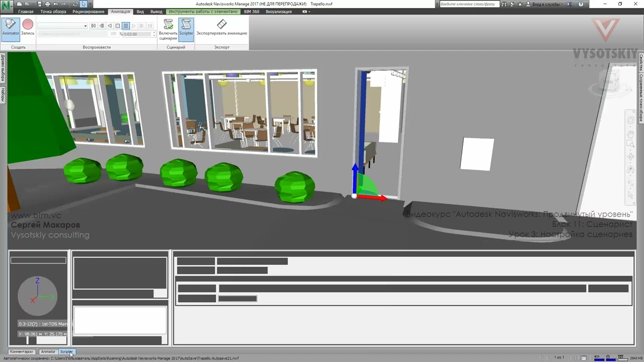
Task: Open the Наборы side panel
Action: coord(3,94)
